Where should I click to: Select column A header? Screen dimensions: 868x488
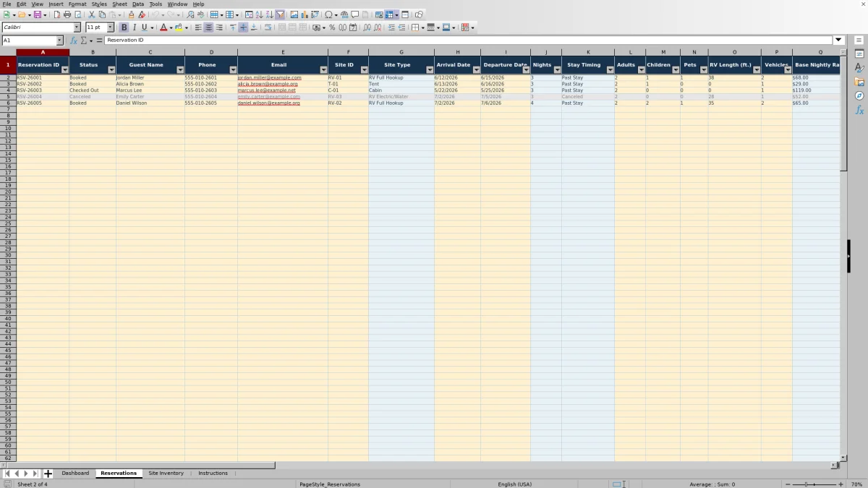(43, 52)
